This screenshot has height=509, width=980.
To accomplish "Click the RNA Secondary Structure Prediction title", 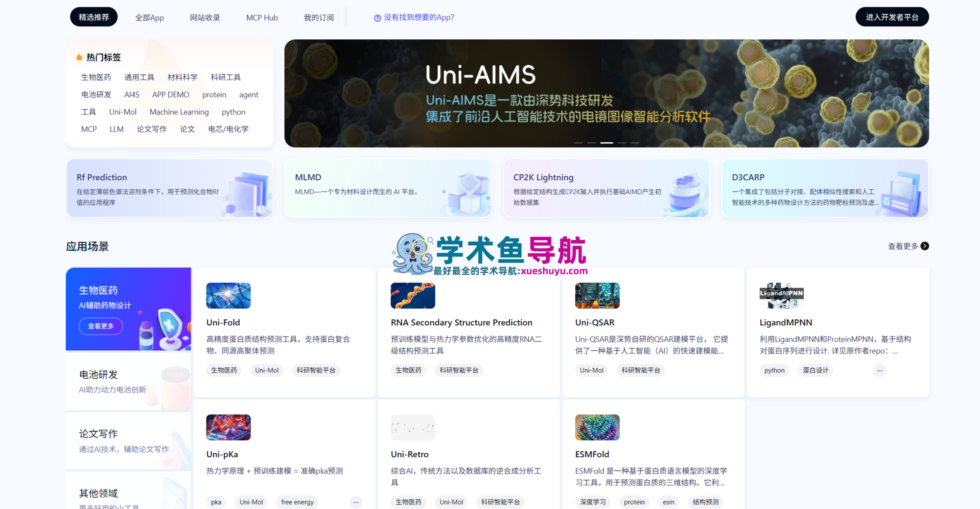I will (461, 322).
